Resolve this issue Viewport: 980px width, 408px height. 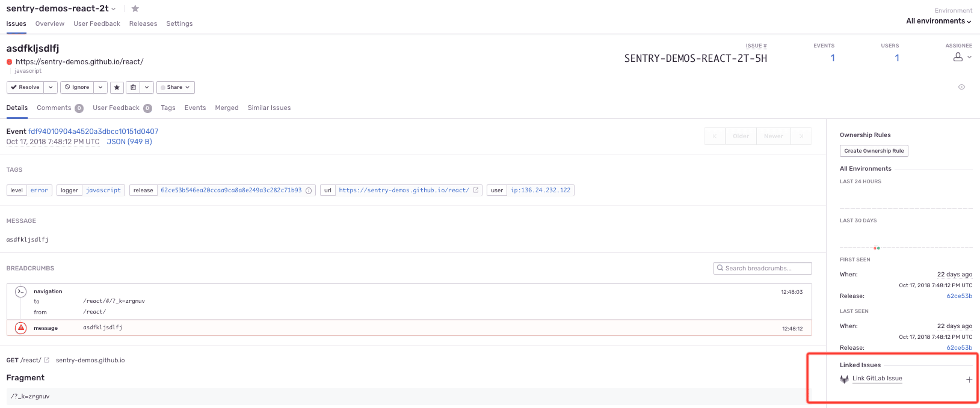(x=25, y=87)
